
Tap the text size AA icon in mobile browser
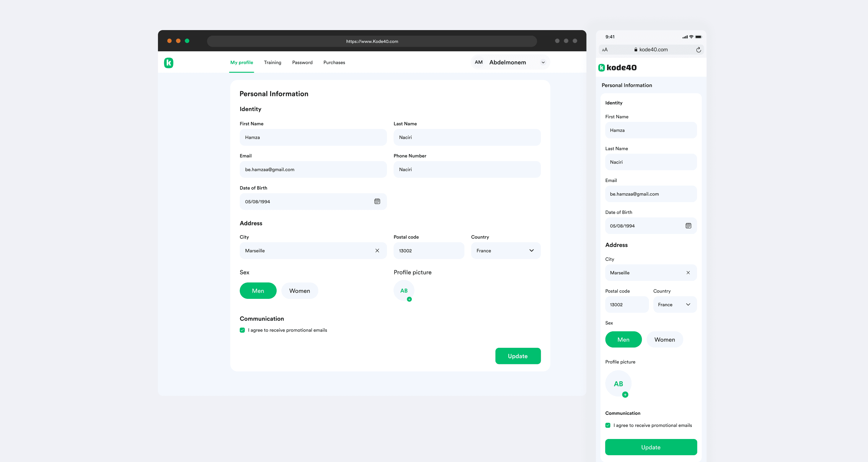605,50
